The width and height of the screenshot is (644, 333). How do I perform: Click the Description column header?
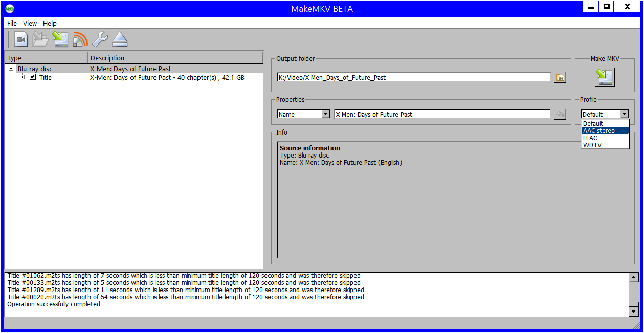pos(176,58)
